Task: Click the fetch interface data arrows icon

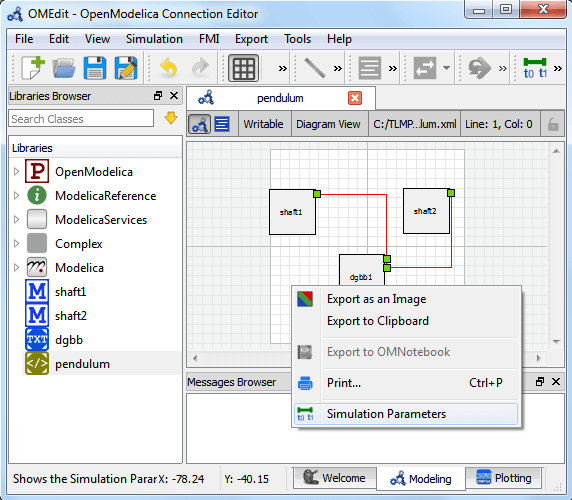Action: (425, 68)
